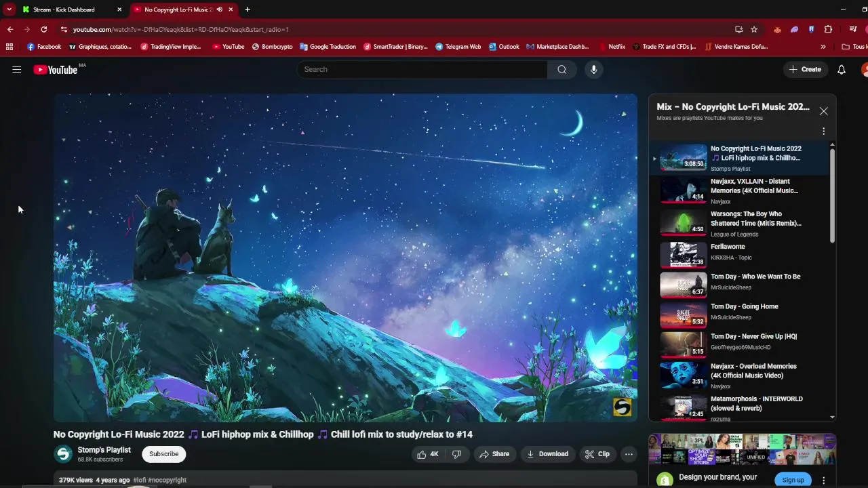868x488 pixels.
Task: Click the orange extension icon
Action: (777, 29)
